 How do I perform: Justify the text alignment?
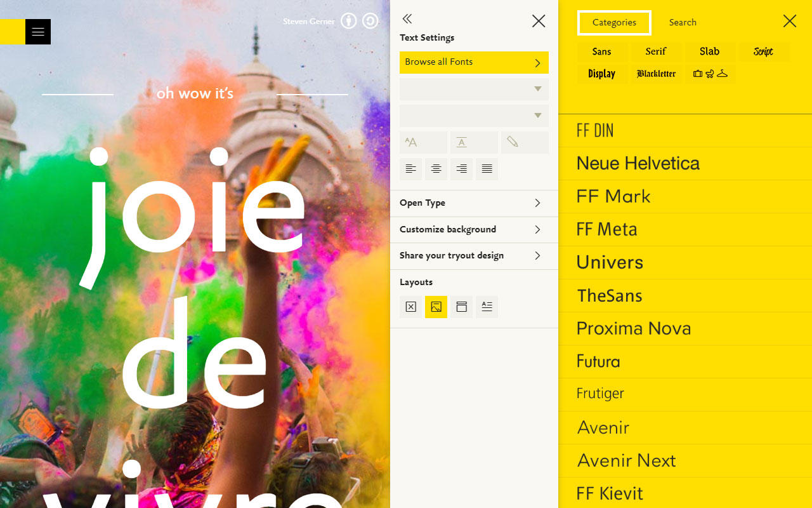[x=487, y=169]
